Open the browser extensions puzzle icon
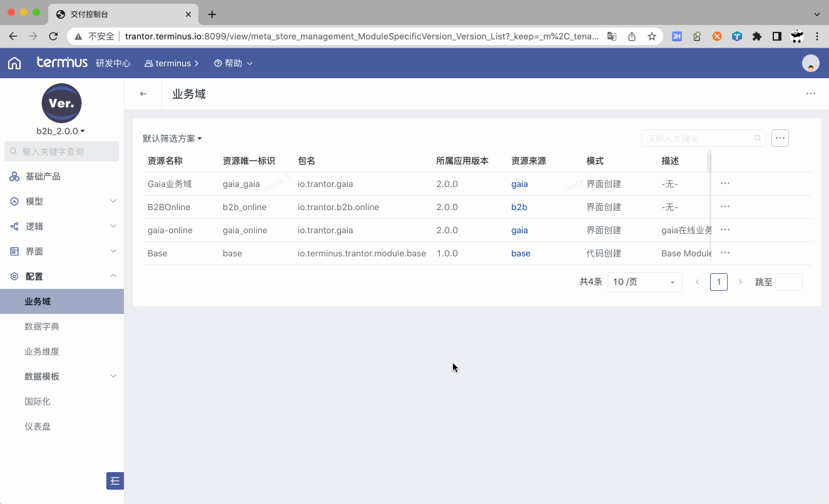Screen dimensions: 829x504 [x=757, y=36]
